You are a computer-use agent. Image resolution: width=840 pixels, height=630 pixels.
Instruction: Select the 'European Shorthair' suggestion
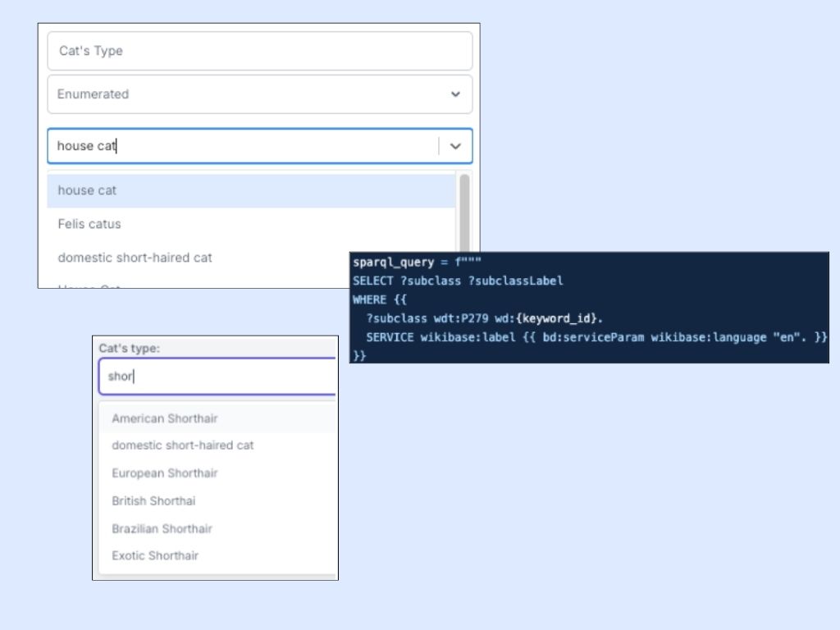coord(165,473)
